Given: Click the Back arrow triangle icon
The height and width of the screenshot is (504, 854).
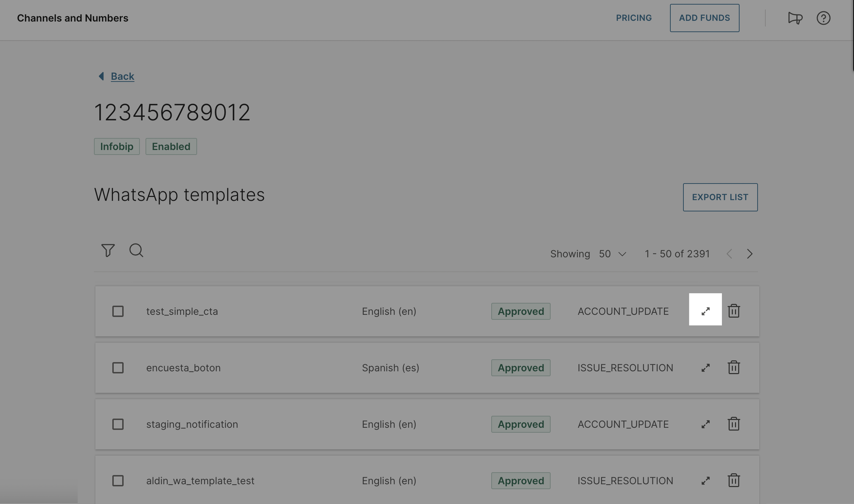Looking at the screenshot, I should pyautogui.click(x=101, y=76).
